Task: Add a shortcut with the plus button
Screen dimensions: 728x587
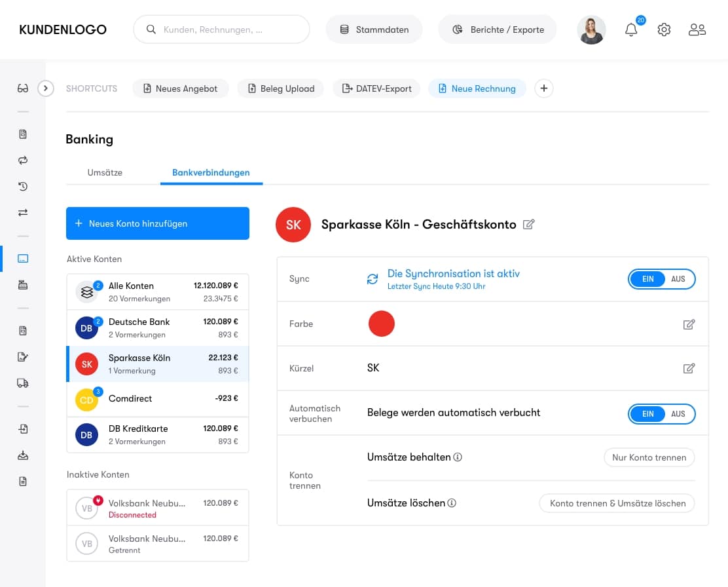Action: point(543,88)
